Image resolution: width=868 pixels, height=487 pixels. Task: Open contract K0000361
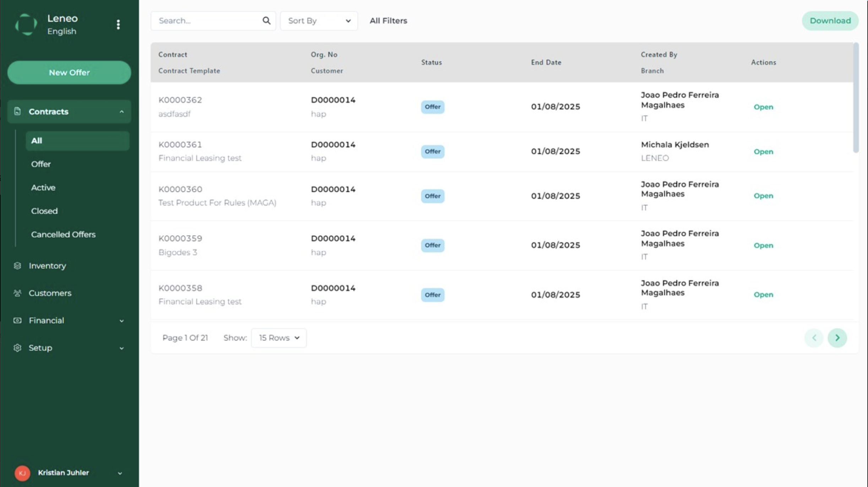pyautogui.click(x=763, y=152)
